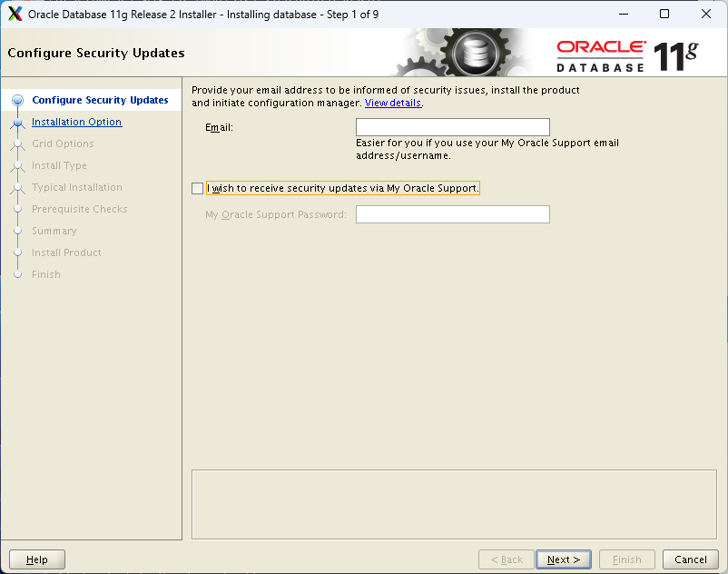Image resolution: width=728 pixels, height=574 pixels.
Task: Click the Configure Security Updates step bullet icon
Action: (17, 100)
